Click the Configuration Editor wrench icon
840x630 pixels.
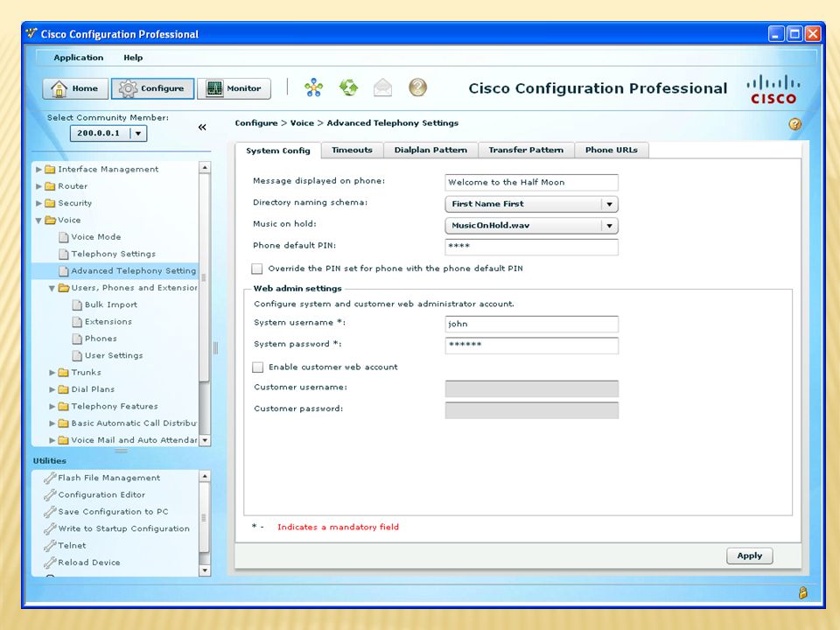(50, 494)
